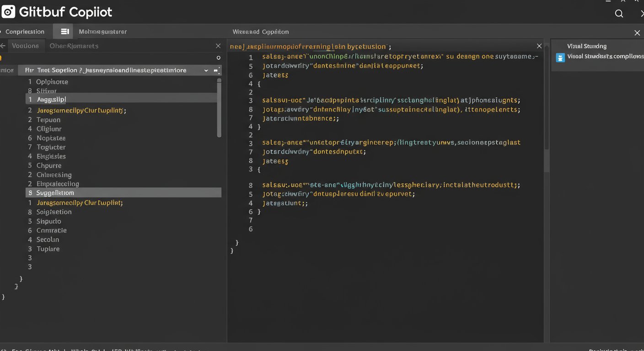644x351 pixels.
Task: Switch to the Vootions tab
Action: click(x=25, y=46)
